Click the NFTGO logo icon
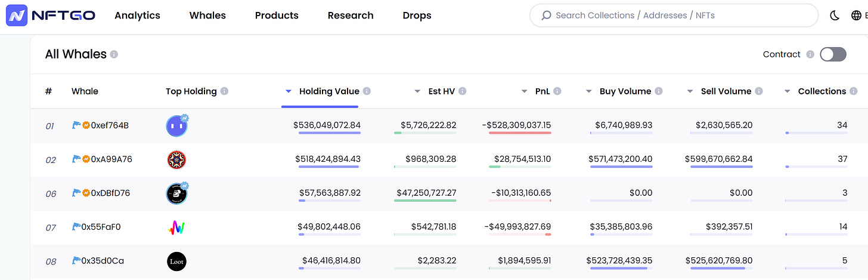The width and height of the screenshot is (868, 280). [17, 16]
